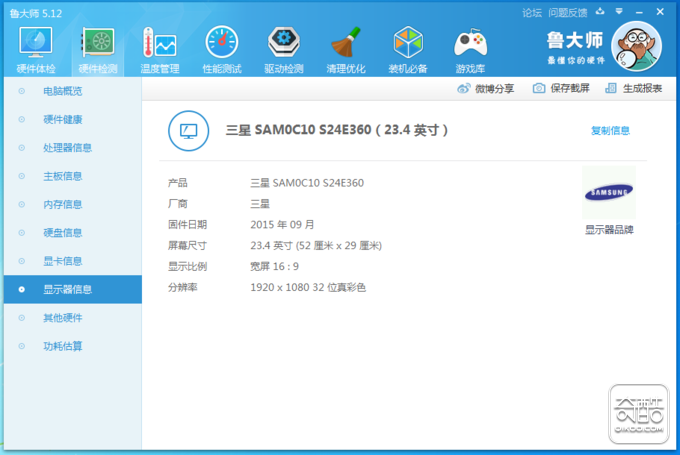Viewport: 680px width, 455px height.
Task: Open the title bar dropdown menu arrow
Action: tap(619, 12)
